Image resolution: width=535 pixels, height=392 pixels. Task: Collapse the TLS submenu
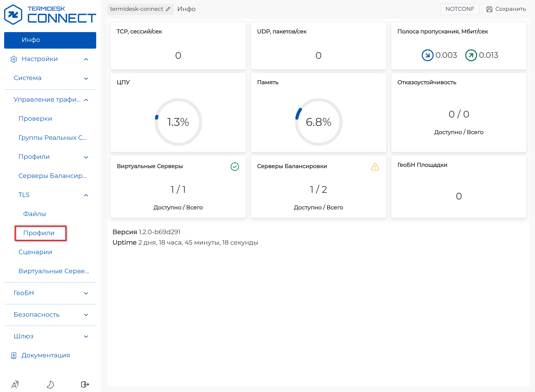click(86, 195)
